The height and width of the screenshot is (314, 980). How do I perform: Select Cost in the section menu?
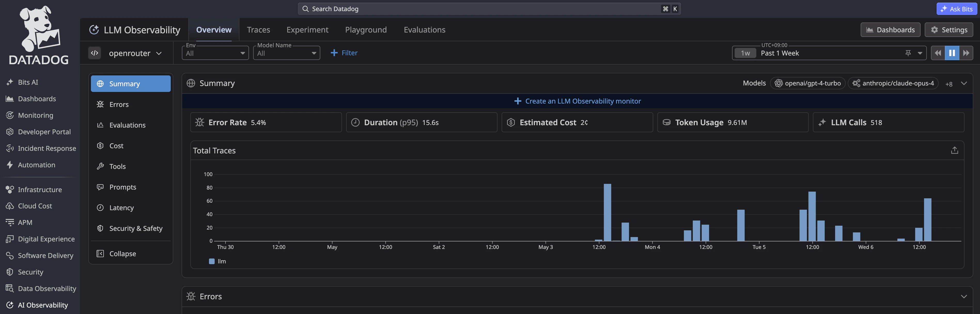[130, 146]
